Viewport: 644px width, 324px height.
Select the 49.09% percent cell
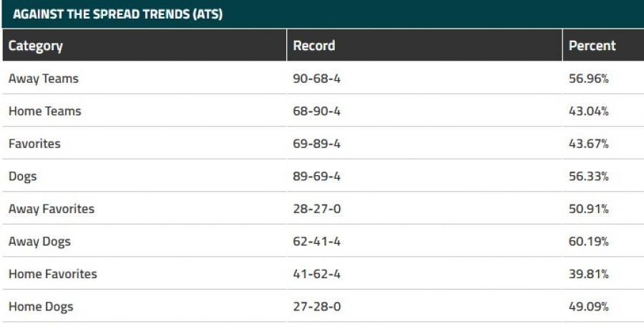pos(589,307)
